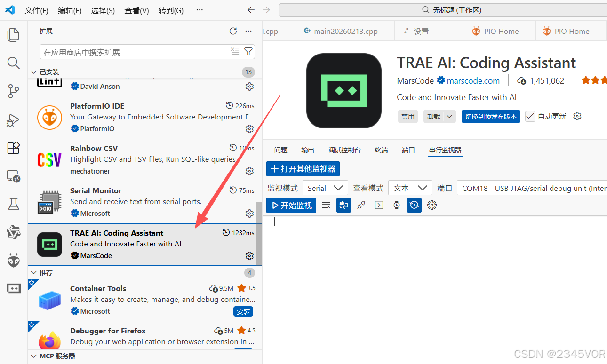The image size is (607, 364).
Task: Switch to the Output panel tab
Action: 308,150
